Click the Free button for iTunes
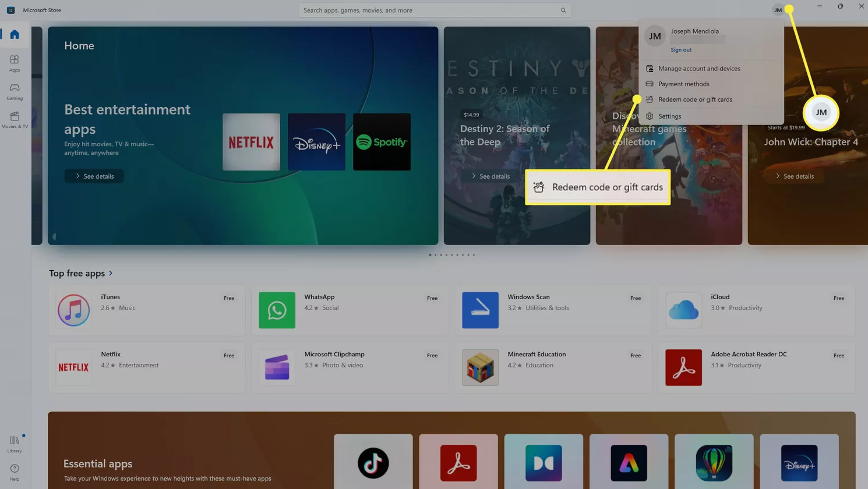Image resolution: width=868 pixels, height=489 pixels. pyautogui.click(x=229, y=298)
